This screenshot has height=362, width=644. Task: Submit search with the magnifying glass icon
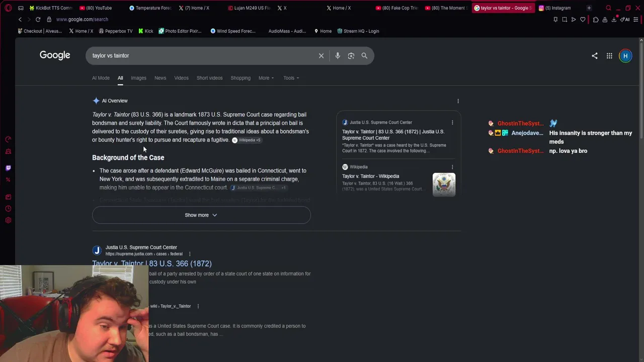coord(364,56)
